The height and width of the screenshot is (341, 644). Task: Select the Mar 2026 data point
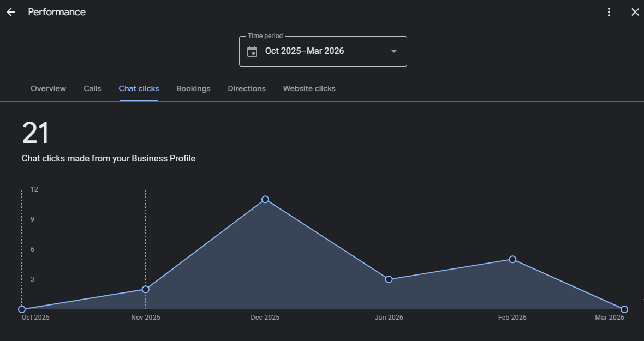pos(624,309)
